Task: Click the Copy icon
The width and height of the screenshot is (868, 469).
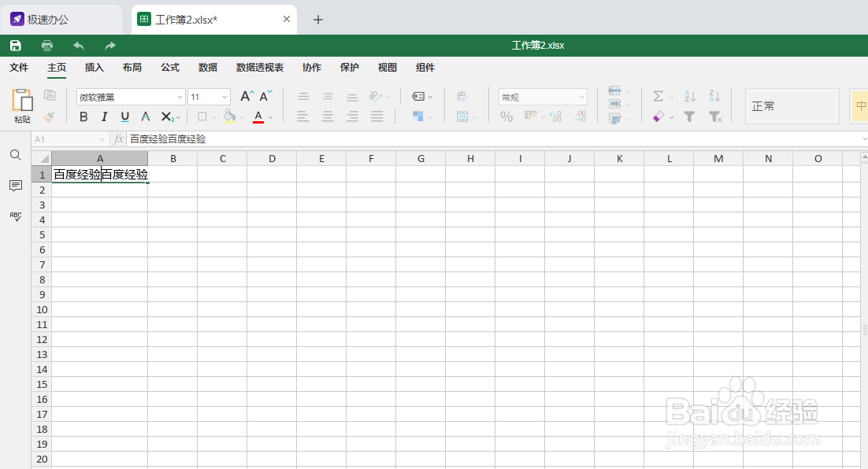Action: (x=50, y=95)
